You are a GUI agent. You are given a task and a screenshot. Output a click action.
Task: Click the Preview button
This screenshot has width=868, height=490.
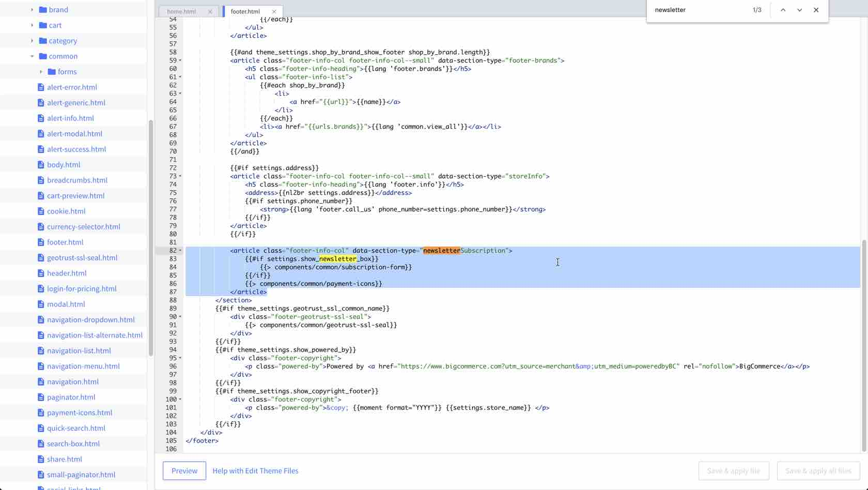coord(184,471)
